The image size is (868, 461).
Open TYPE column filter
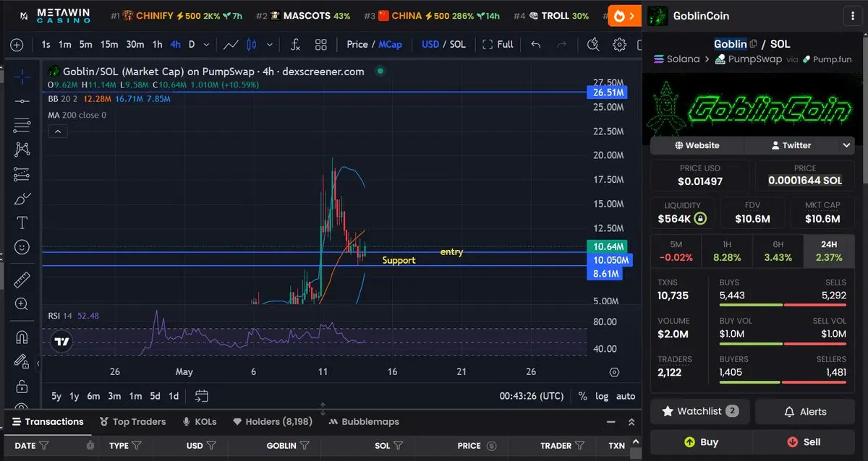click(137, 446)
